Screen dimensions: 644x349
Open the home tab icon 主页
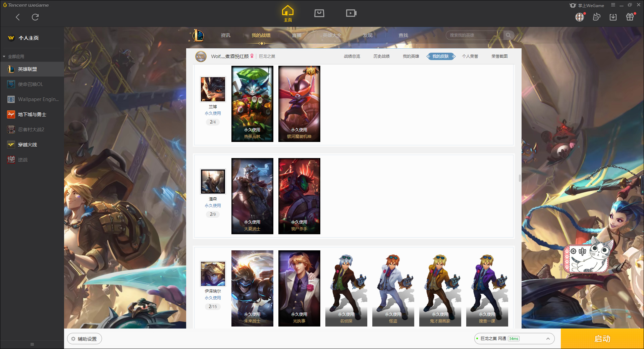pyautogui.click(x=288, y=14)
